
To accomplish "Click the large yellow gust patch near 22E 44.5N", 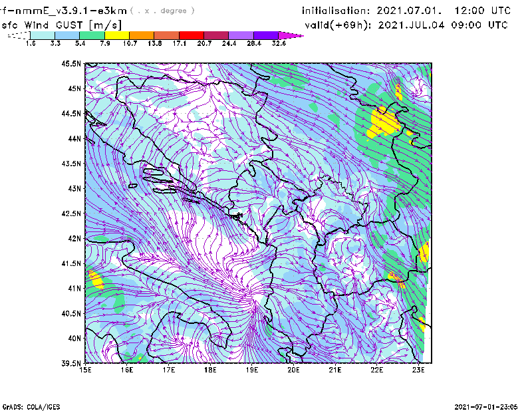I will coord(384,123).
